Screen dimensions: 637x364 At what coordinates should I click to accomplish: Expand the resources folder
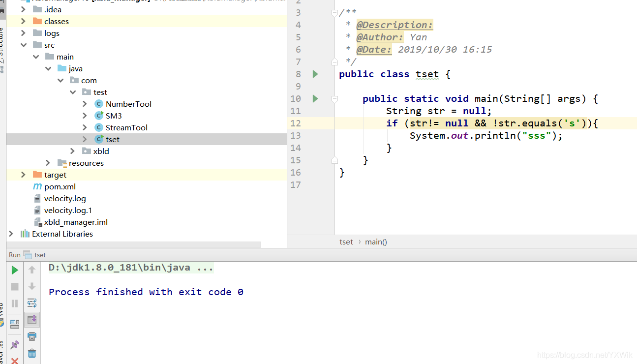48,163
